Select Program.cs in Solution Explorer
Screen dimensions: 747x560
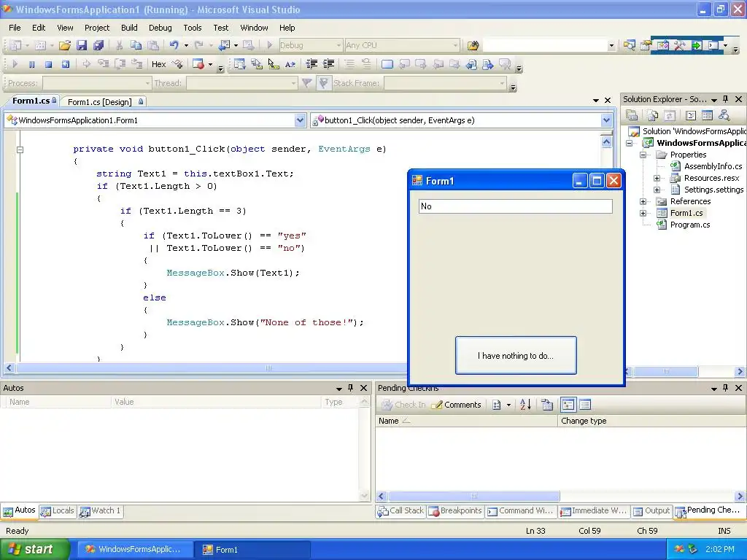(x=690, y=225)
